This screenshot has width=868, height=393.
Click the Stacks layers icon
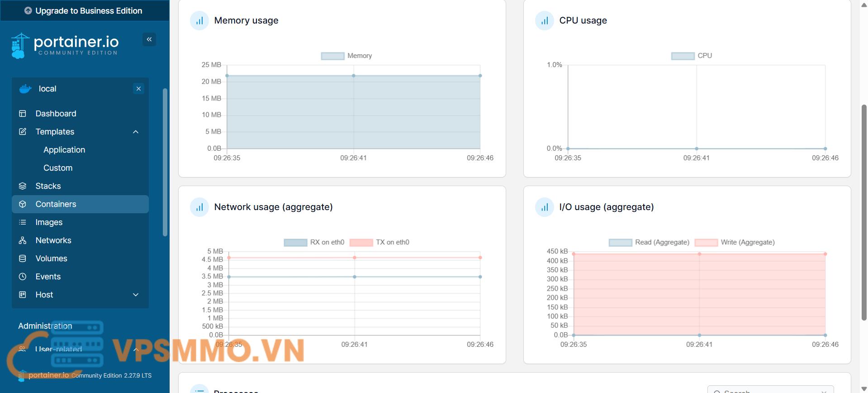pos(23,186)
